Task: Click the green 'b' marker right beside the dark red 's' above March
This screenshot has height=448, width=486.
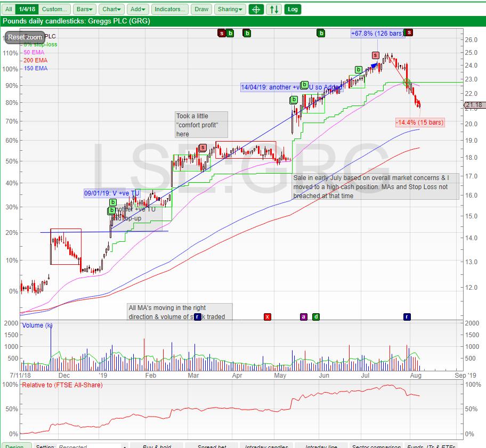Action: coord(230,33)
